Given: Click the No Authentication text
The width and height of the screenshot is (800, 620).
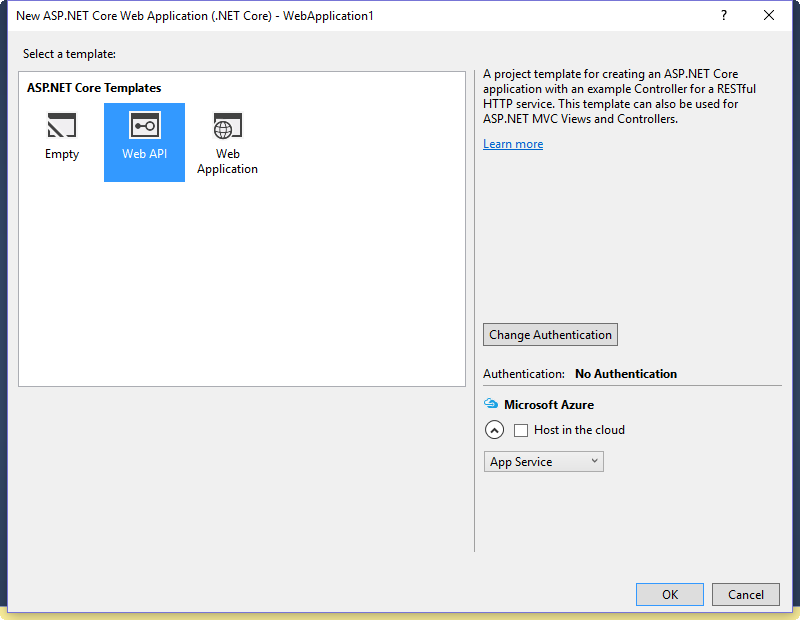Looking at the screenshot, I should tap(626, 374).
